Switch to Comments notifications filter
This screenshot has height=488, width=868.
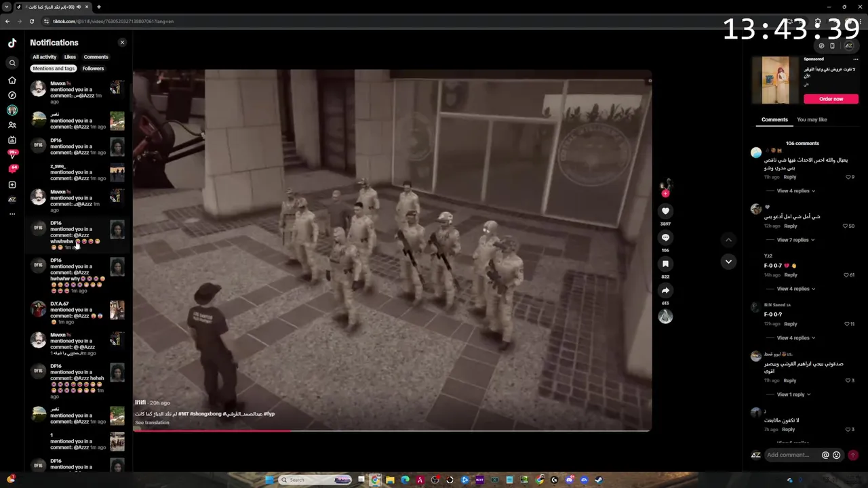pos(96,57)
